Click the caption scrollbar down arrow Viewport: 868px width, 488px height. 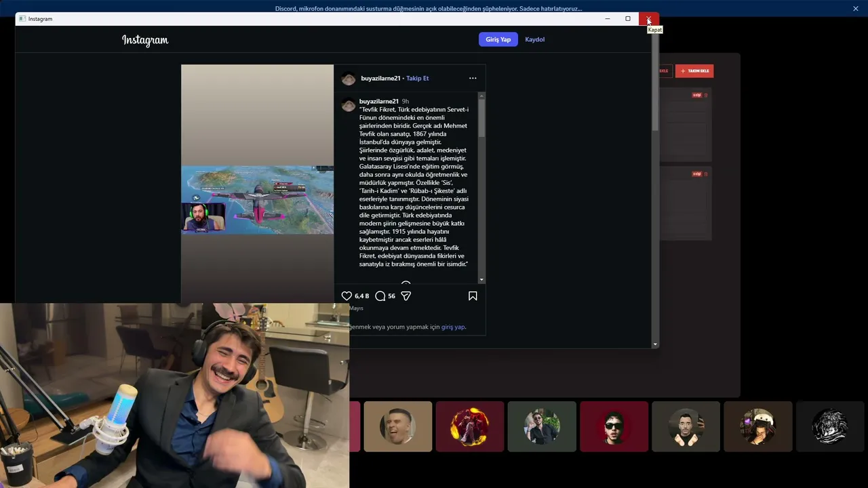coord(481,280)
